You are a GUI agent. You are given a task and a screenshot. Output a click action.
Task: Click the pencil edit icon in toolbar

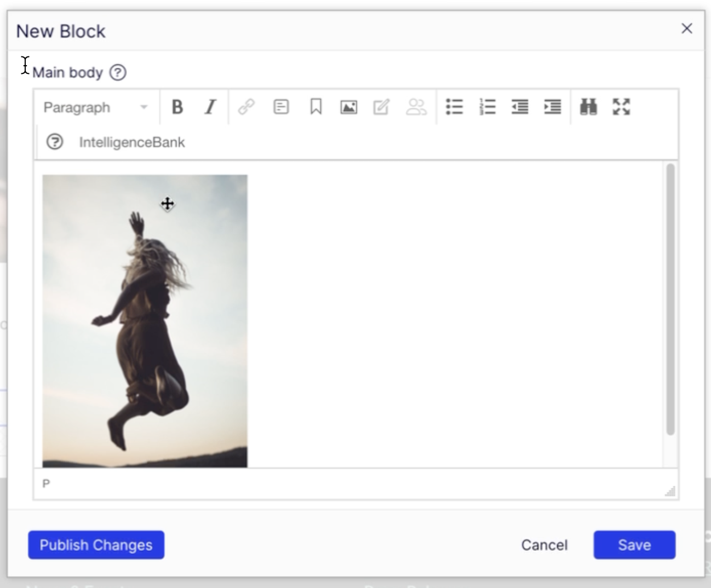click(381, 107)
